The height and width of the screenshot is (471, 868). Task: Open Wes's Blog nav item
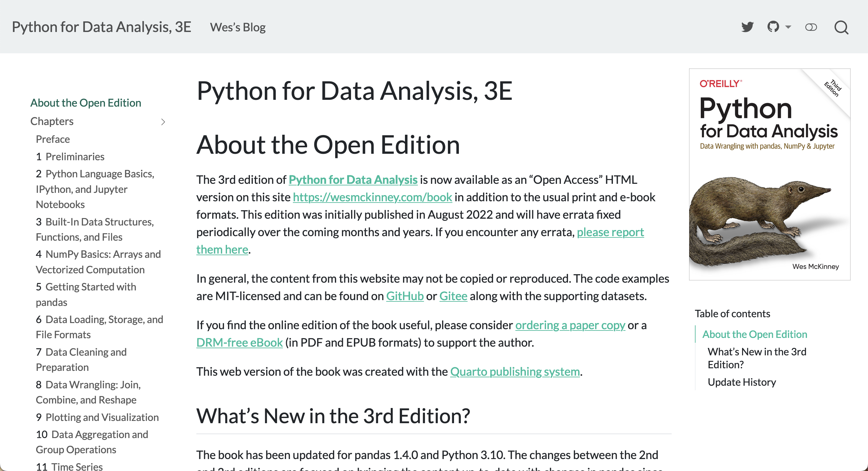coord(238,27)
